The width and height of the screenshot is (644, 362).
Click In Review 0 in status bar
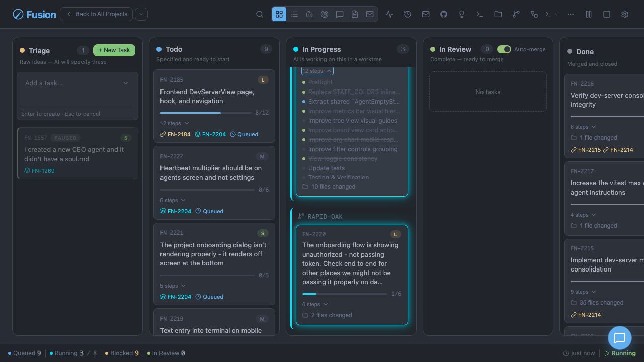tap(166, 353)
